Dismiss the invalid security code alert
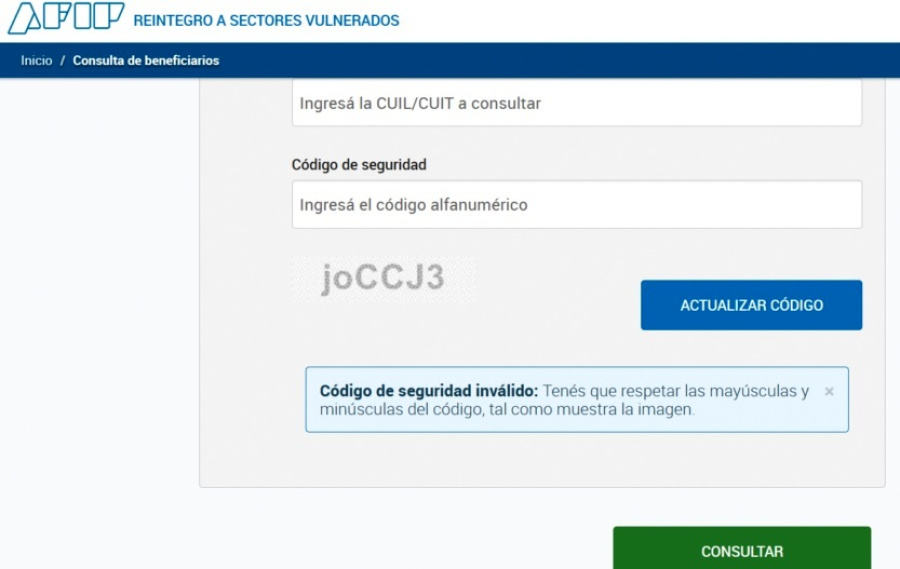Screen dimensions: 900x569 (829, 392)
